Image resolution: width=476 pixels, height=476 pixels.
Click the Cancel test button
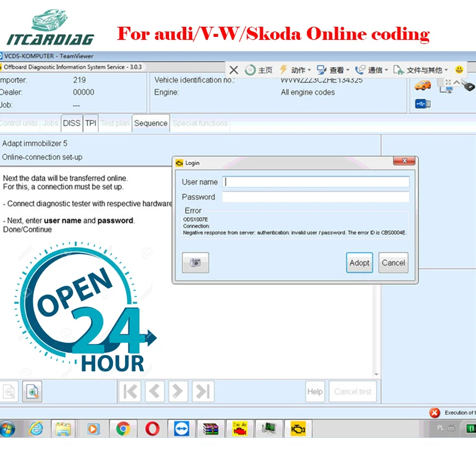click(353, 392)
